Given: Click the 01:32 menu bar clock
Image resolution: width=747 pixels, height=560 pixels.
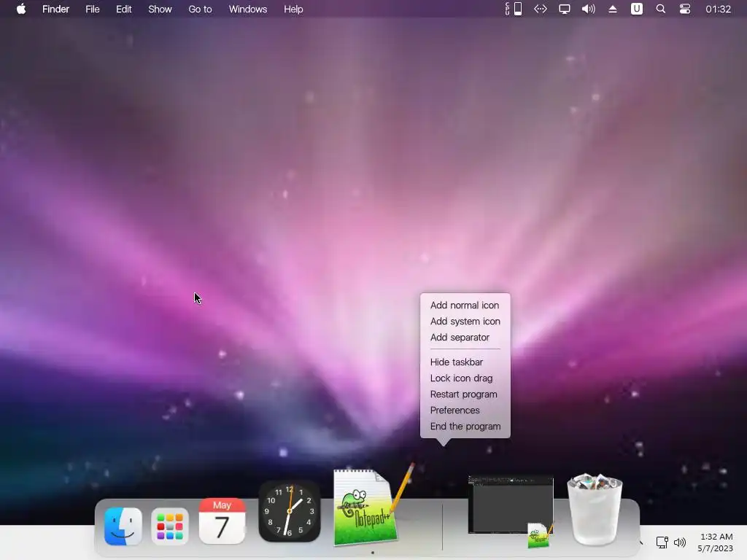Looking at the screenshot, I should click(718, 9).
